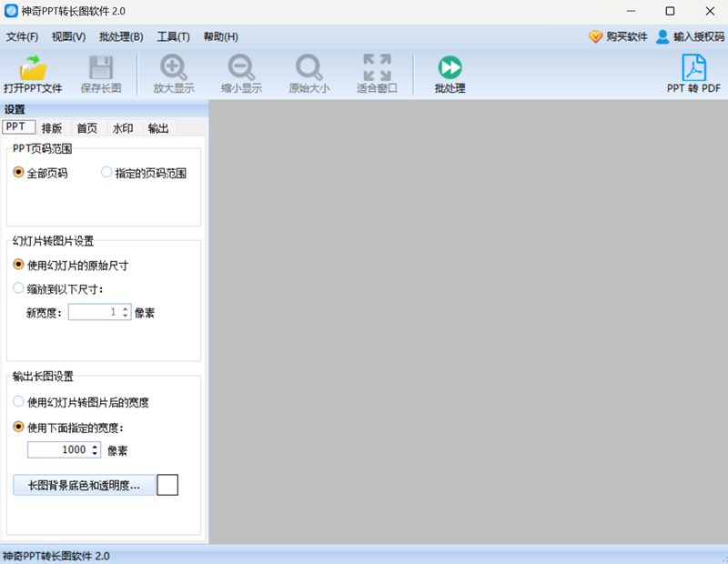
Task: Select the 缩小显示 zoom-out icon
Action: 240,73
